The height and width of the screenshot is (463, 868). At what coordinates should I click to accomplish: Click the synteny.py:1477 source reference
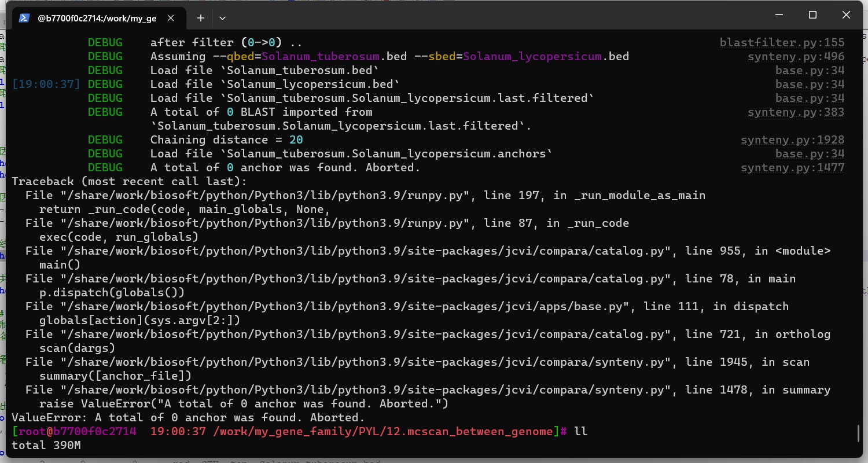tap(792, 167)
